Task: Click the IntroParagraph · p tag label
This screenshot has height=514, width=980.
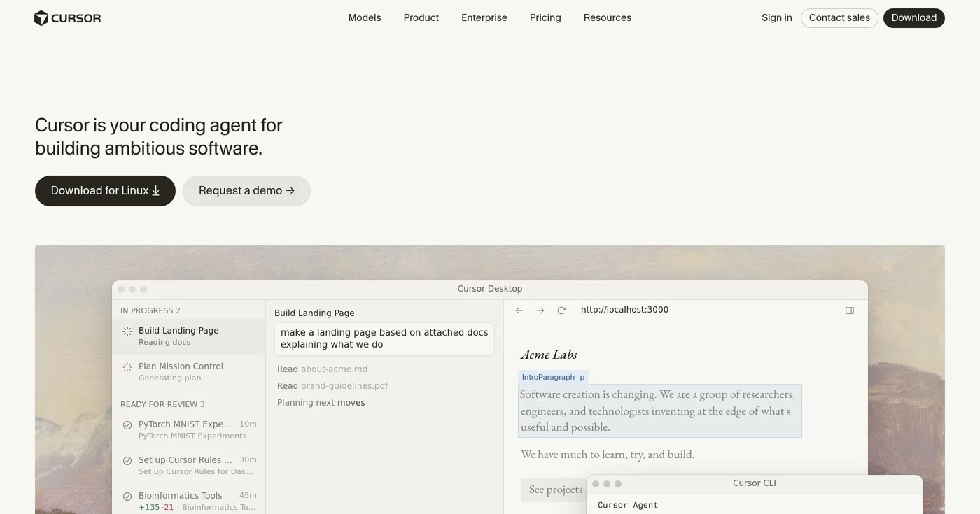Action: click(x=553, y=377)
